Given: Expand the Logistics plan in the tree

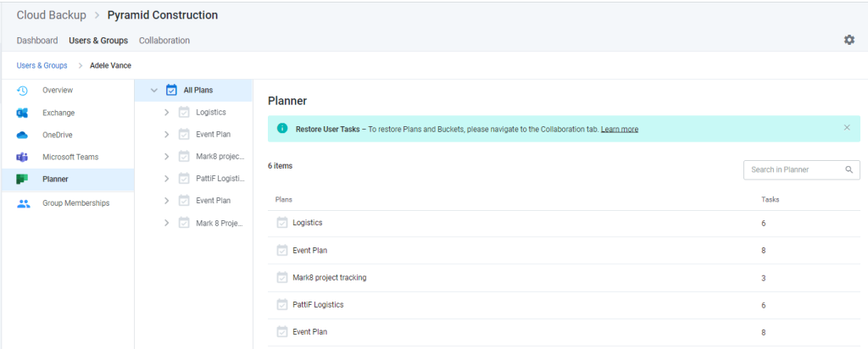Looking at the screenshot, I should pos(167,113).
